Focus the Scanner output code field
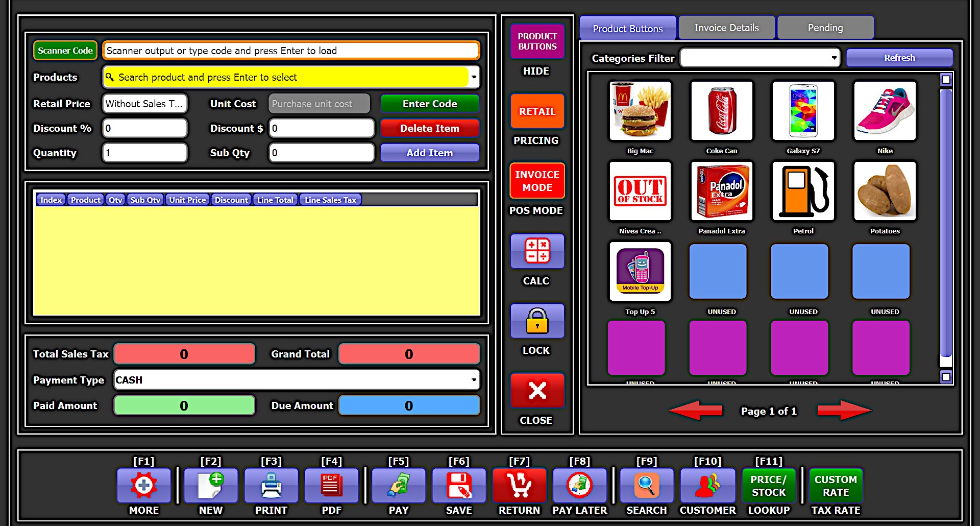The image size is (980, 526). 291,51
